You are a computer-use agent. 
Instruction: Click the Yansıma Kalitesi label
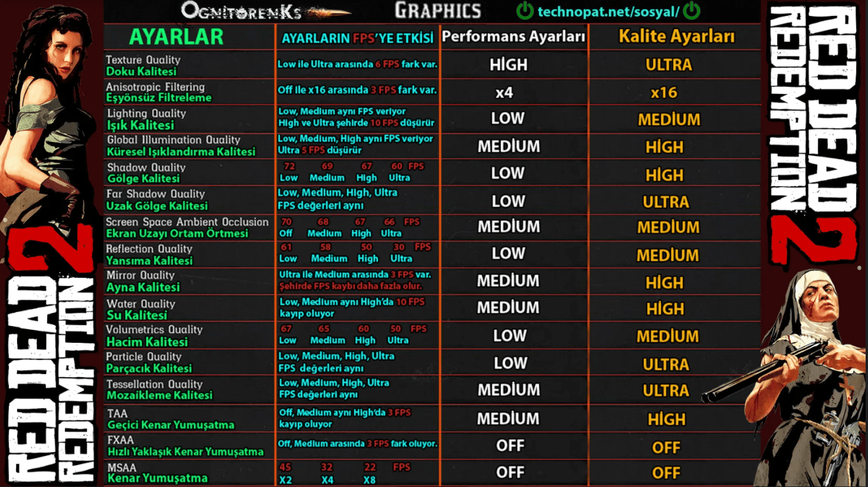[149, 261]
